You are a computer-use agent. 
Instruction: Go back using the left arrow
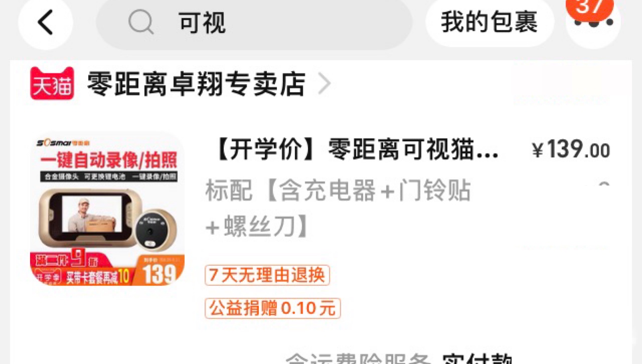(45, 23)
